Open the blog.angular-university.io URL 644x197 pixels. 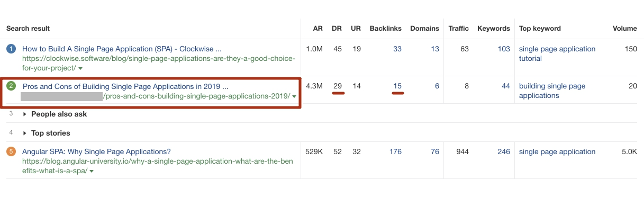pos(158,166)
